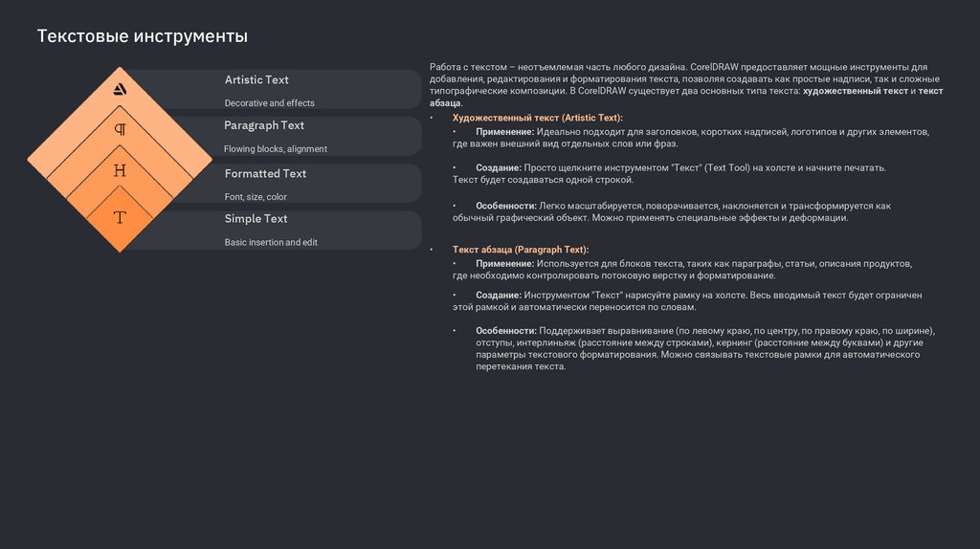Click the first "Применение:" bullet label
This screenshot has height=549, width=980.
tap(504, 131)
